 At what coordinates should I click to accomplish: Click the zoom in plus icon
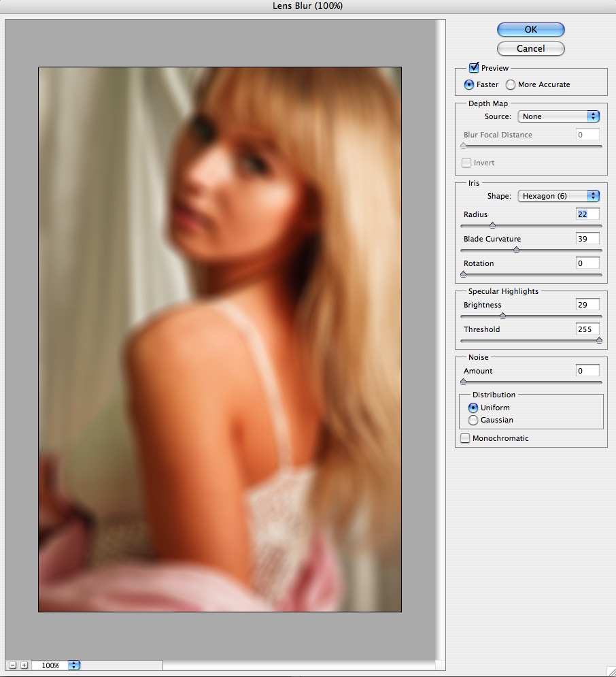click(24, 665)
